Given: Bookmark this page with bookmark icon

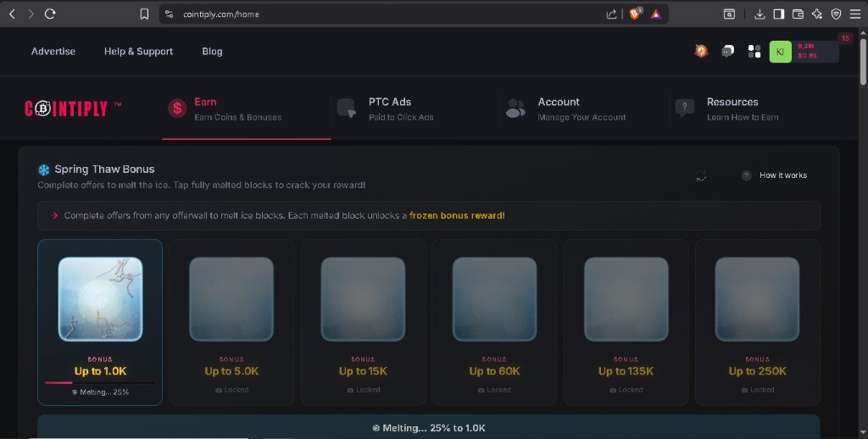Looking at the screenshot, I should pos(144,14).
